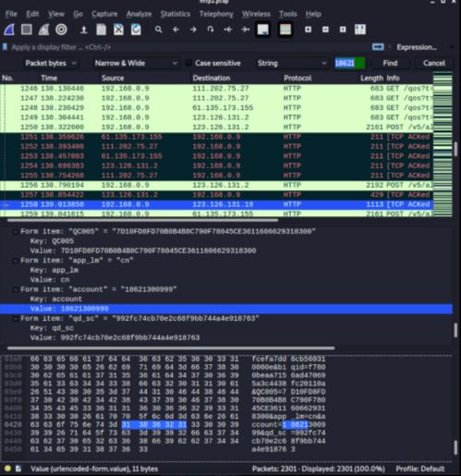Click the reload capture file icon

coord(136,30)
